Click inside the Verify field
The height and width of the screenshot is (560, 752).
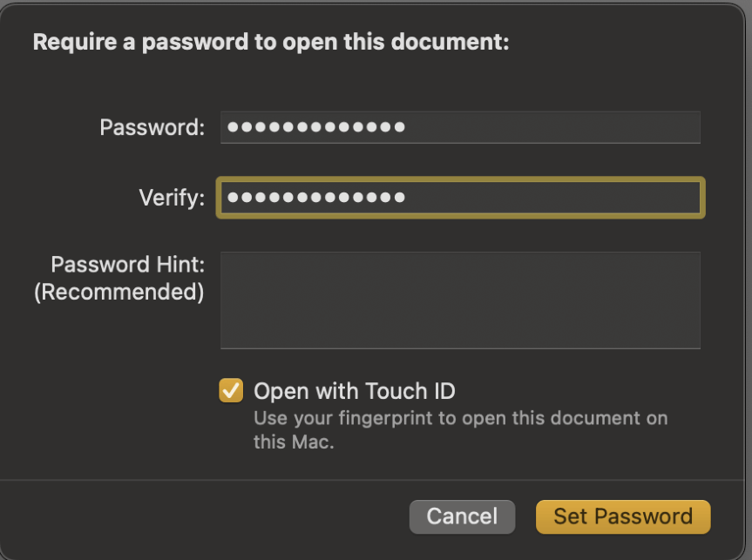[460, 198]
